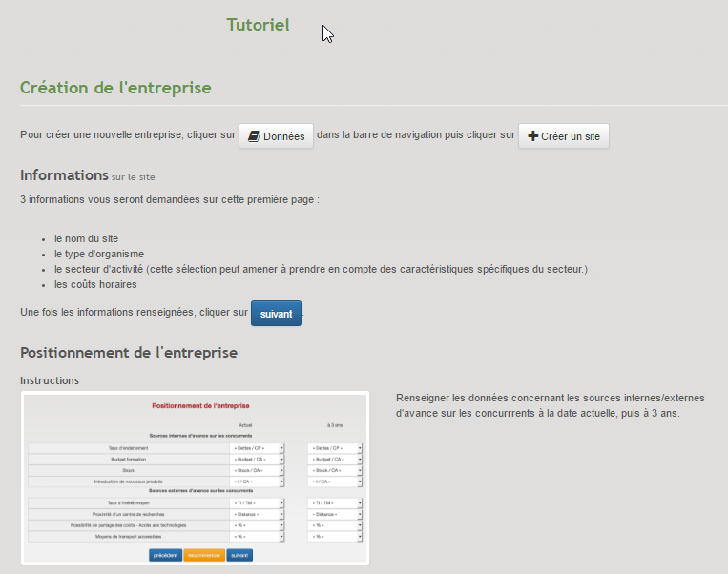728x574 pixels.
Task: Click précédent button in the instruction screenshot
Action: click(165, 555)
